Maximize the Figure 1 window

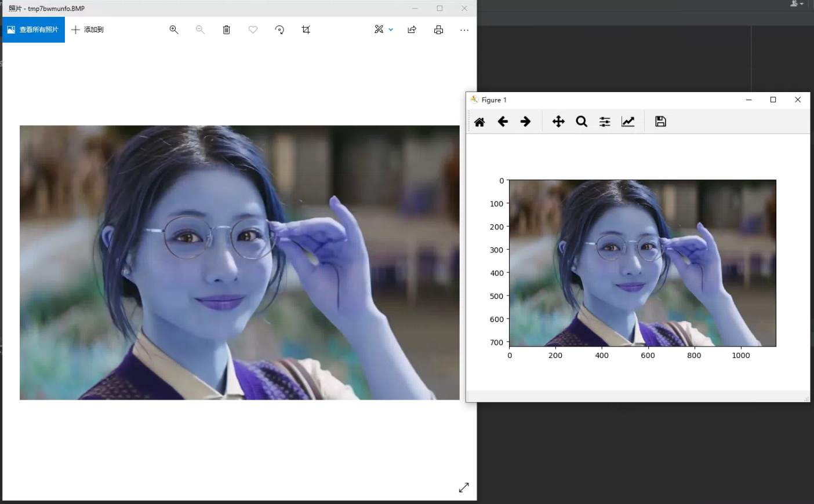773,100
